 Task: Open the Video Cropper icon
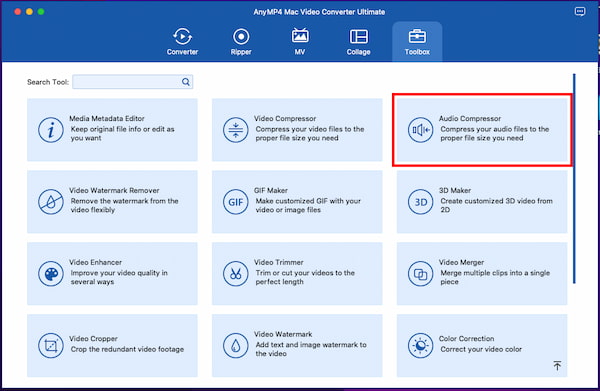pos(51,345)
